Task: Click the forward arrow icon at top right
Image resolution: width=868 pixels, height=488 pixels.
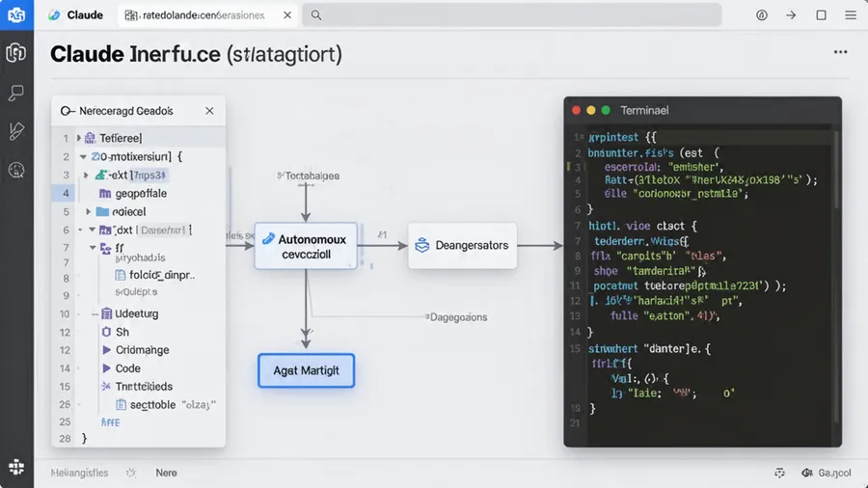Action: tap(791, 14)
